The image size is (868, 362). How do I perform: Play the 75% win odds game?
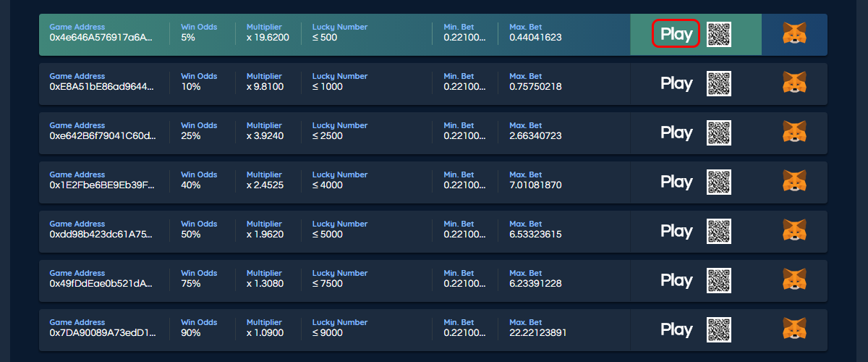(676, 280)
